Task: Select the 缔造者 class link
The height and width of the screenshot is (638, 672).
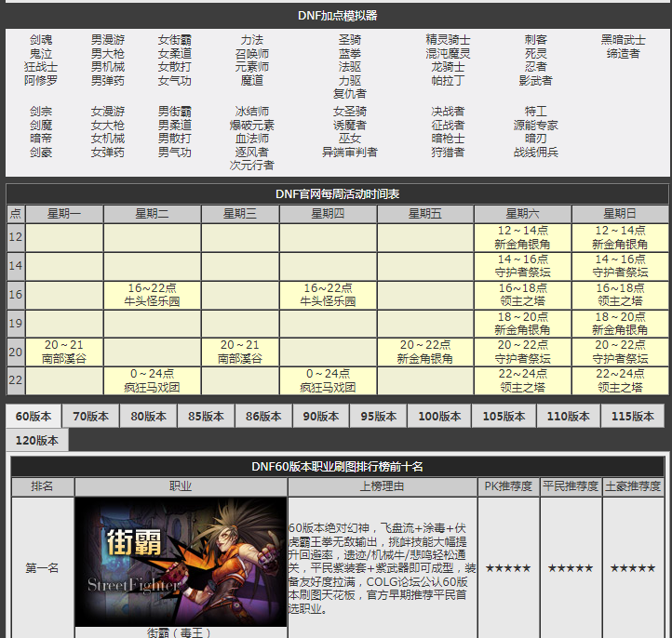Action: [x=623, y=54]
